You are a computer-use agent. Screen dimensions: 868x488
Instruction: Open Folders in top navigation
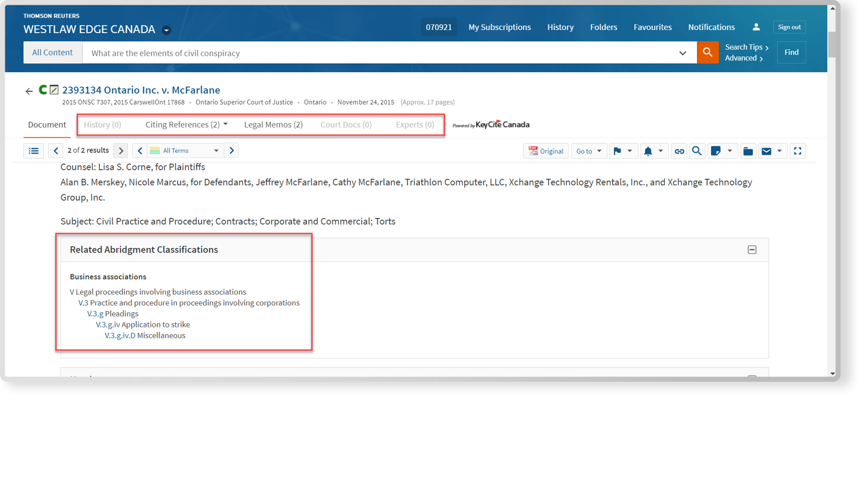(x=604, y=27)
